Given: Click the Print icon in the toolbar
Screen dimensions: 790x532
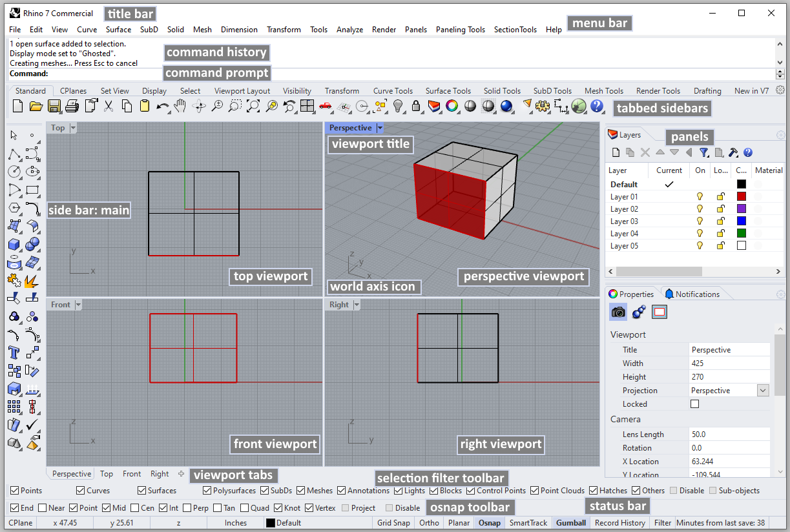Looking at the screenshot, I should (72, 106).
